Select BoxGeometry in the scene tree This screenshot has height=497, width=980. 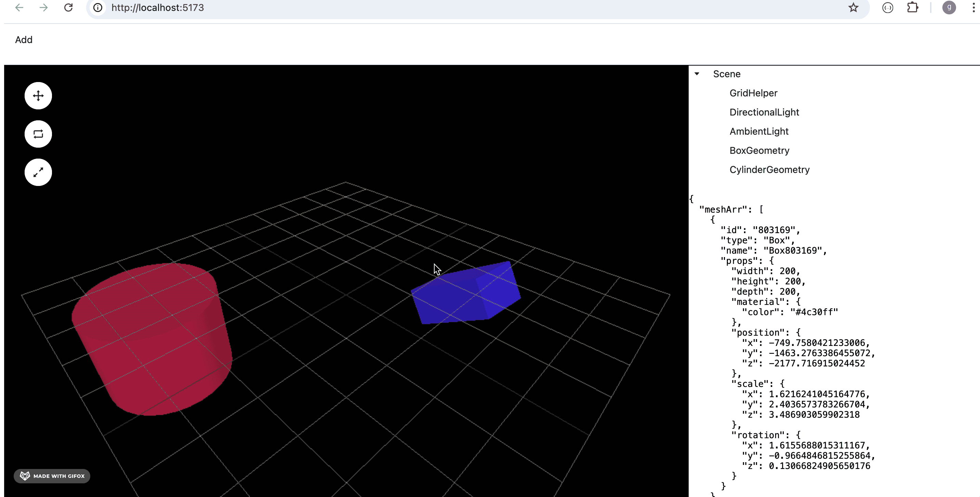(x=759, y=151)
